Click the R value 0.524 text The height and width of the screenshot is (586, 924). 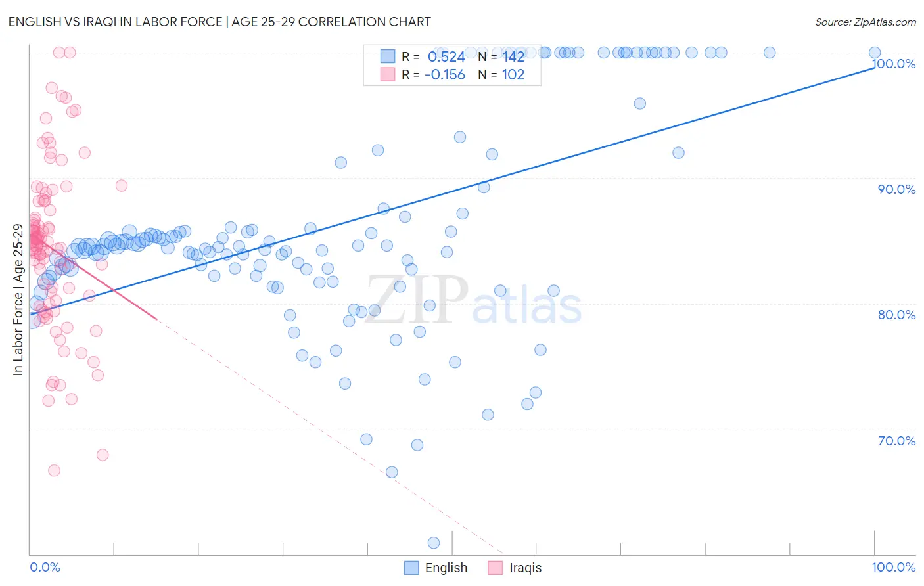446,56
